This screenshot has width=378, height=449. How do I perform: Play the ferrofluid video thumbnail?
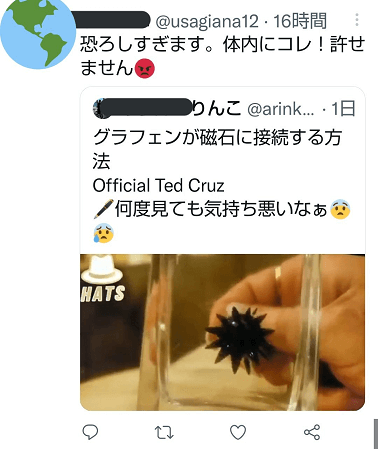[222, 332]
